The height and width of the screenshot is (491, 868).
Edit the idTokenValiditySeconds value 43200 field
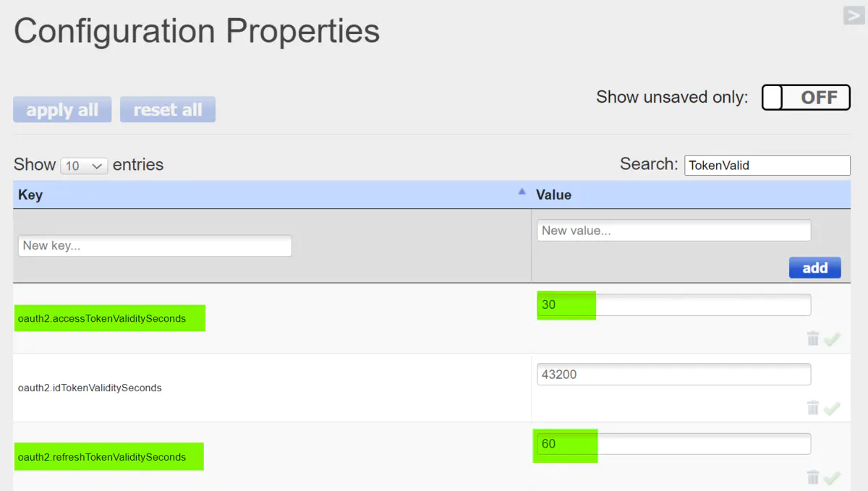point(674,375)
